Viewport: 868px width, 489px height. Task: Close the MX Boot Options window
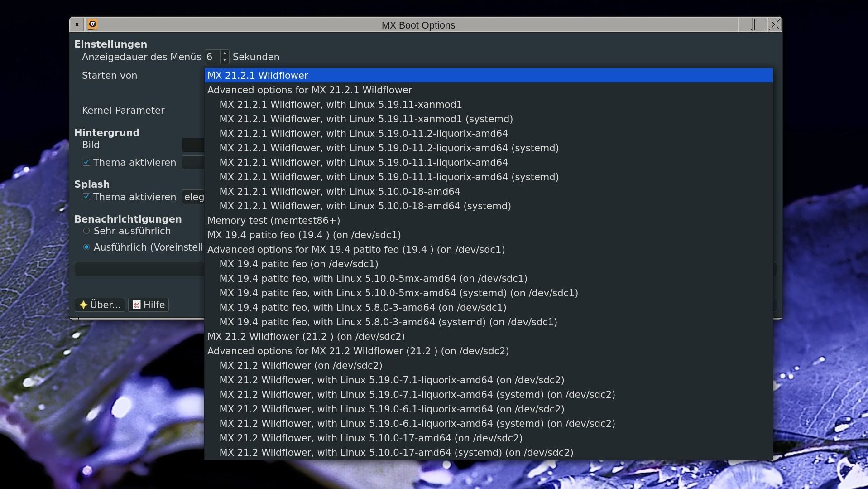click(x=775, y=25)
